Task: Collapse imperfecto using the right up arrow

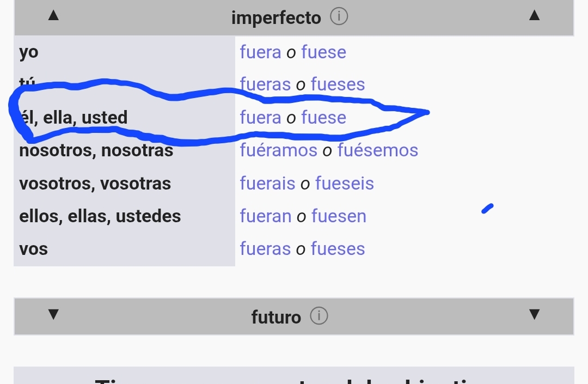Action: point(534,15)
